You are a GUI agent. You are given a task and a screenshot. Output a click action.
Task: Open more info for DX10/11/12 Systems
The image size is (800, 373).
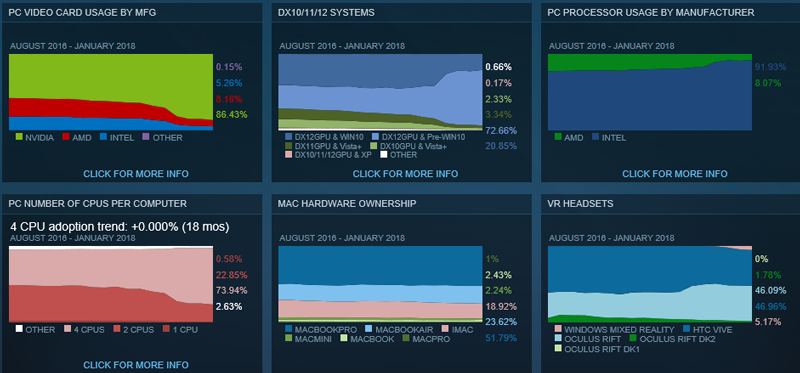pos(405,174)
